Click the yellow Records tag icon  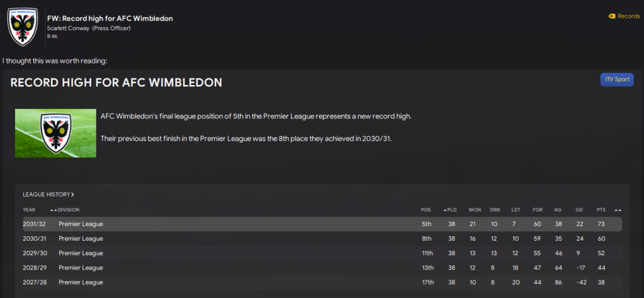pos(612,16)
